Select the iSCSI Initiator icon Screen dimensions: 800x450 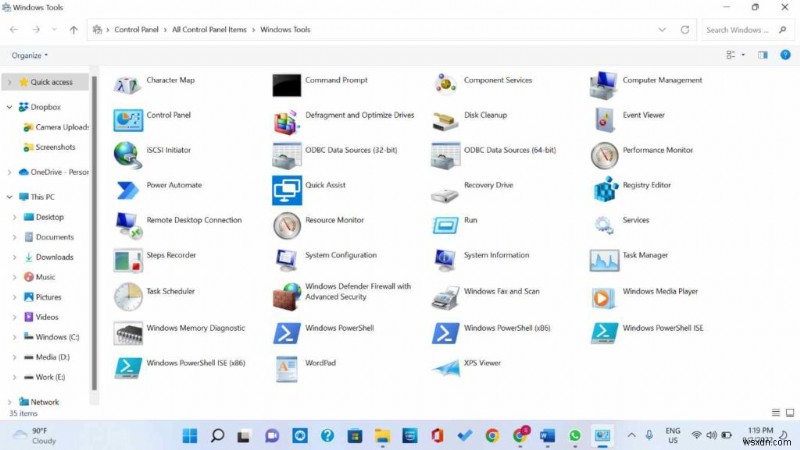[127, 155]
